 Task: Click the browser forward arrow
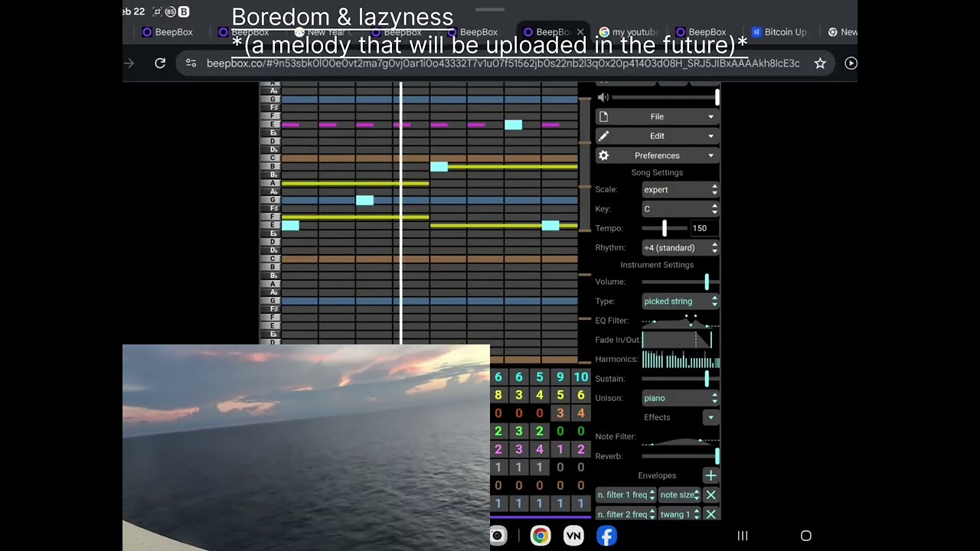tap(129, 64)
